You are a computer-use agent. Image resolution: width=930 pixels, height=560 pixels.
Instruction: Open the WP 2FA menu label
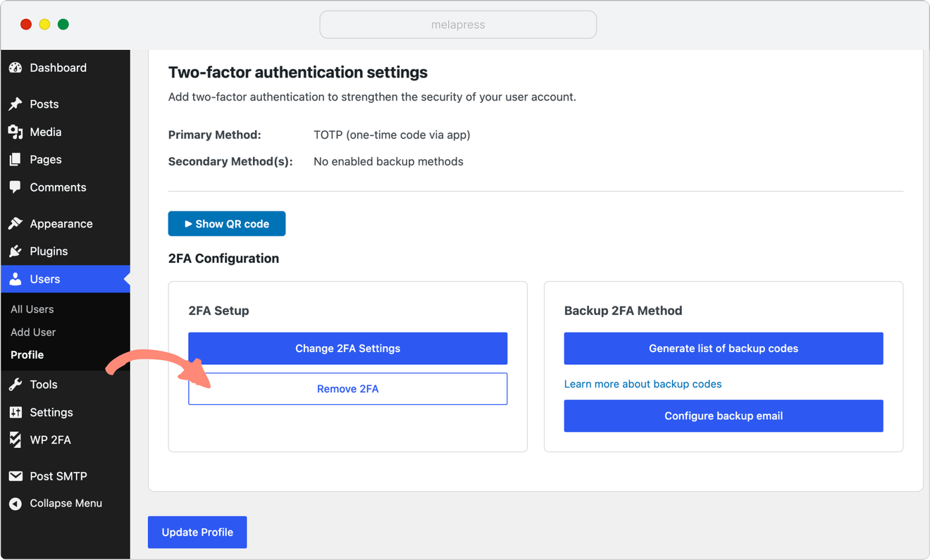coord(50,440)
